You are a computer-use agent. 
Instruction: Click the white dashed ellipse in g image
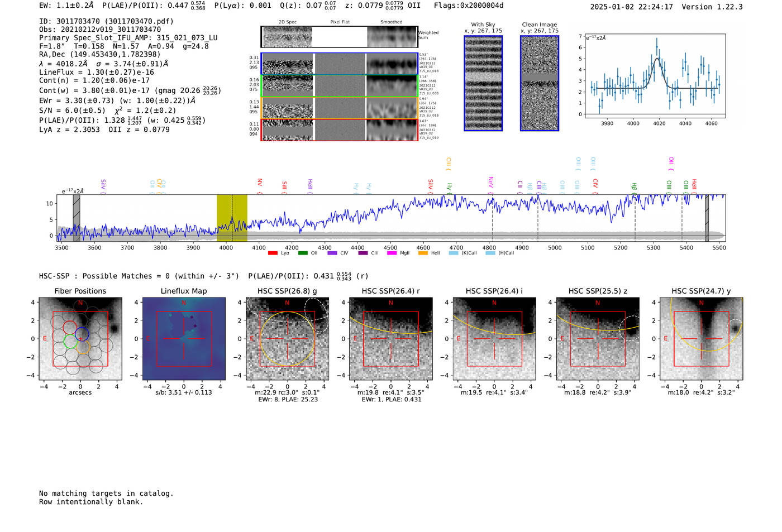pyautogui.click(x=316, y=315)
